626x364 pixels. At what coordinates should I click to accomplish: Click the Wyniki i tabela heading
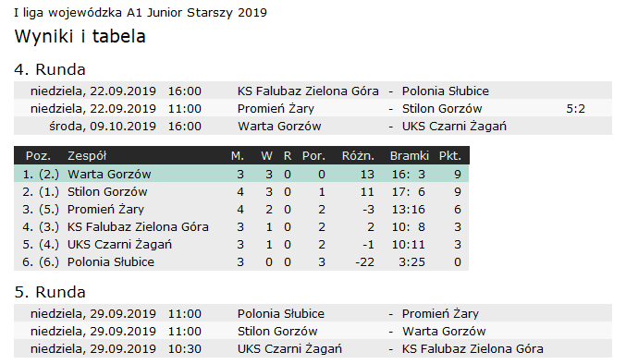coord(80,36)
